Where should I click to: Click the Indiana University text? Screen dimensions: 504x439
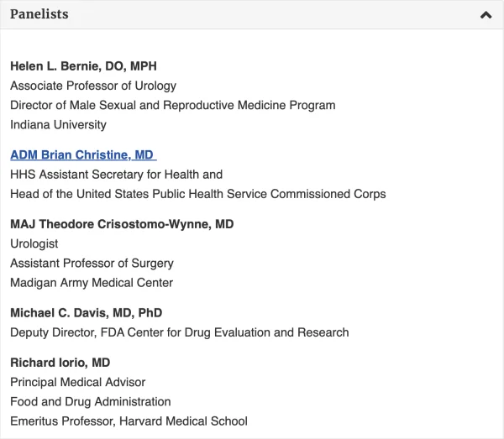[58, 124]
